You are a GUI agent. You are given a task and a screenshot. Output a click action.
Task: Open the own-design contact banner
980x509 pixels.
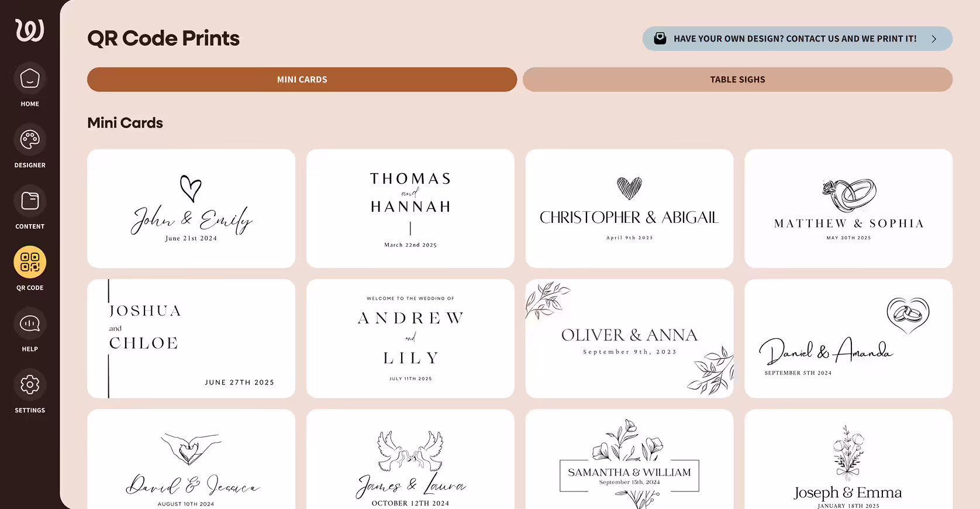[798, 39]
